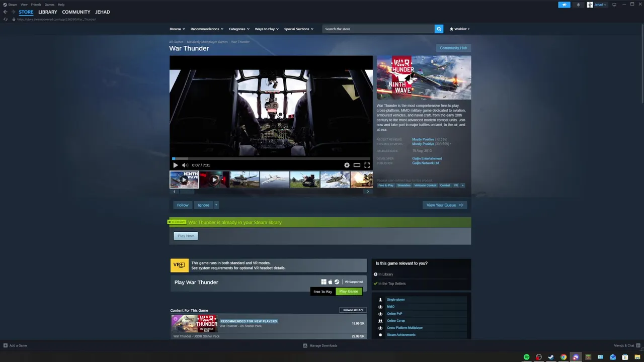Mute the trailer video volume
644x362 pixels.
click(x=185, y=165)
